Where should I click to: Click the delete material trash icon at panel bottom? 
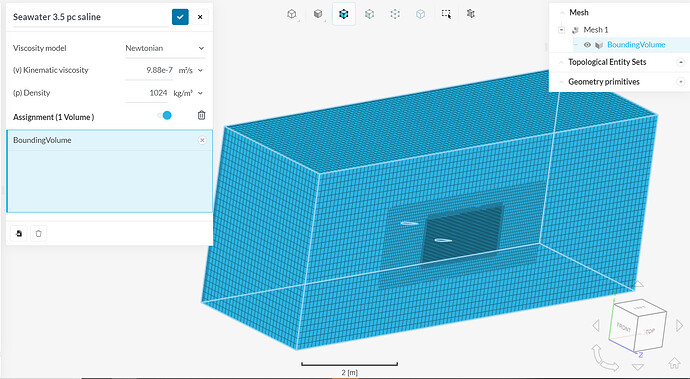coord(38,233)
